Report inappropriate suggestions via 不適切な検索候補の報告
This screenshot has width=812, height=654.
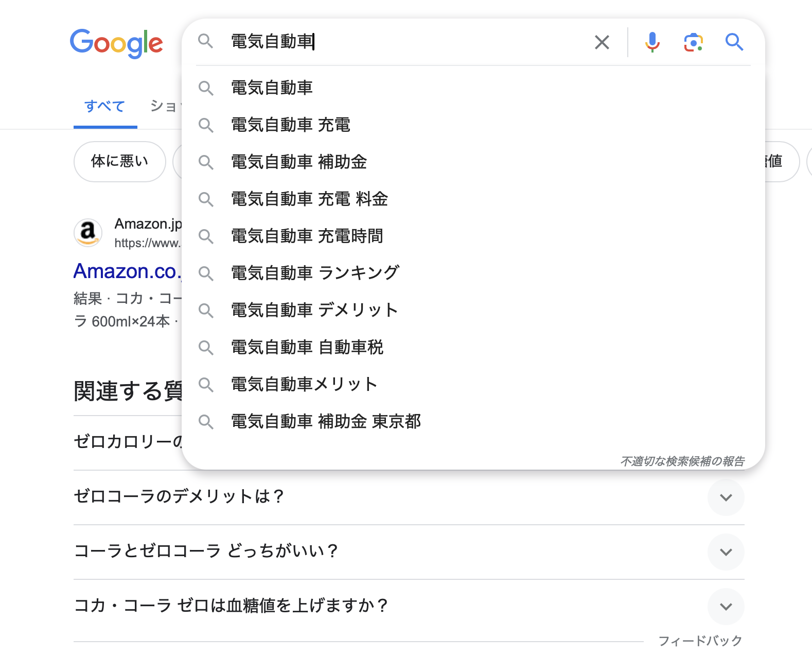coord(683,461)
